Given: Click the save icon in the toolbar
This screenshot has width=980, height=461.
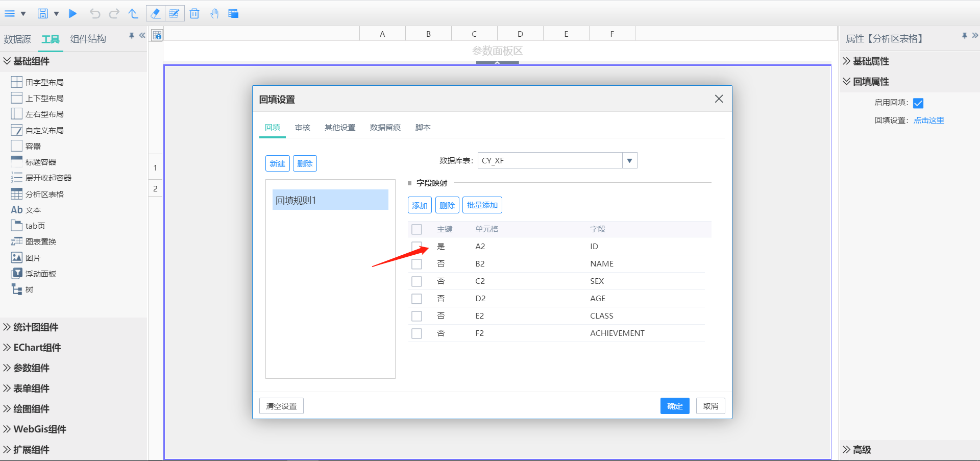Looking at the screenshot, I should 43,14.
